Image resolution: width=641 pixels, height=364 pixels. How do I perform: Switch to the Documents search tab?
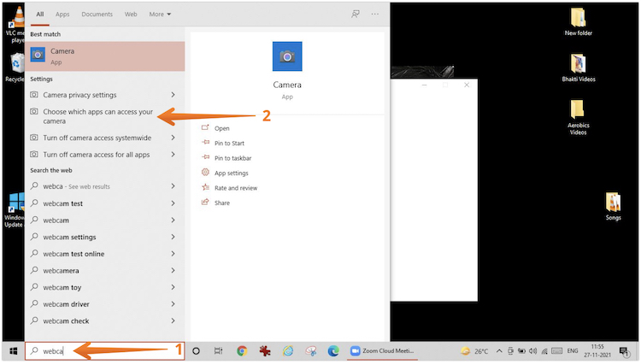pos(97,15)
